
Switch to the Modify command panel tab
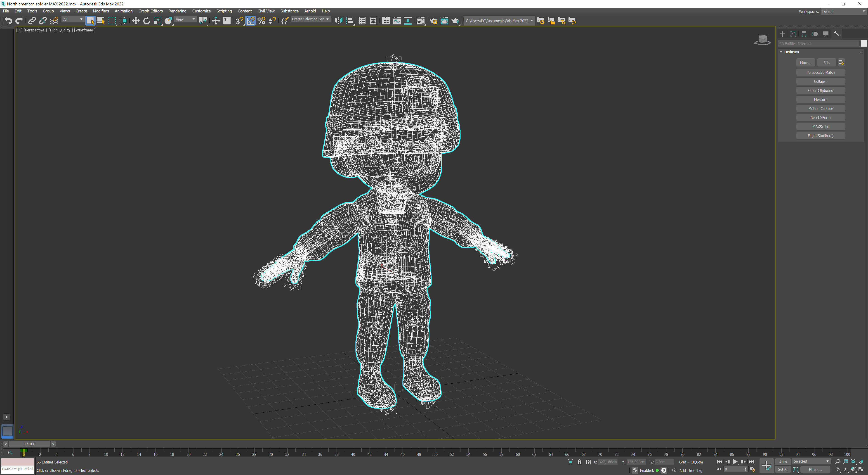793,34
